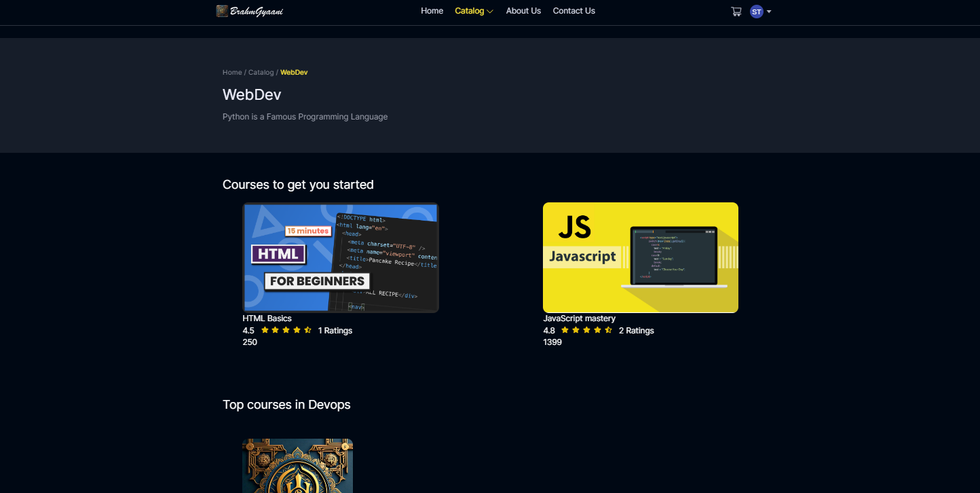Open the About Us page
Viewport: 980px width, 493px height.
click(x=523, y=11)
